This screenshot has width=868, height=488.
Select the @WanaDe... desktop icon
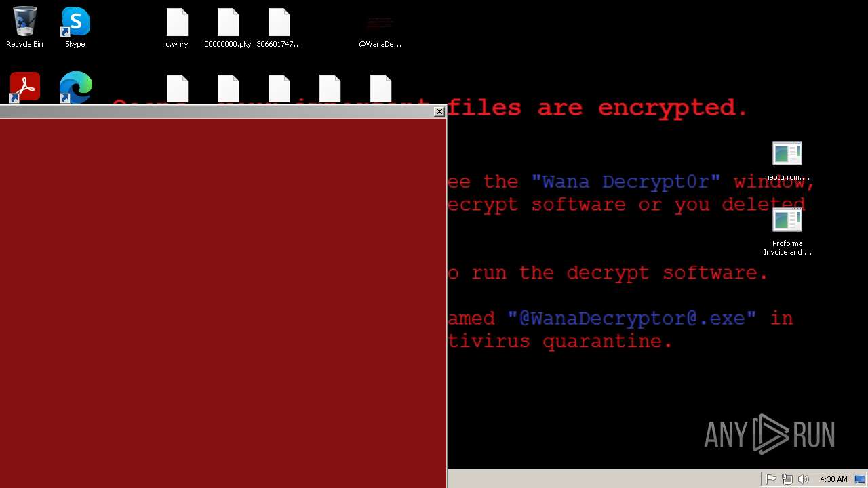[x=380, y=30]
